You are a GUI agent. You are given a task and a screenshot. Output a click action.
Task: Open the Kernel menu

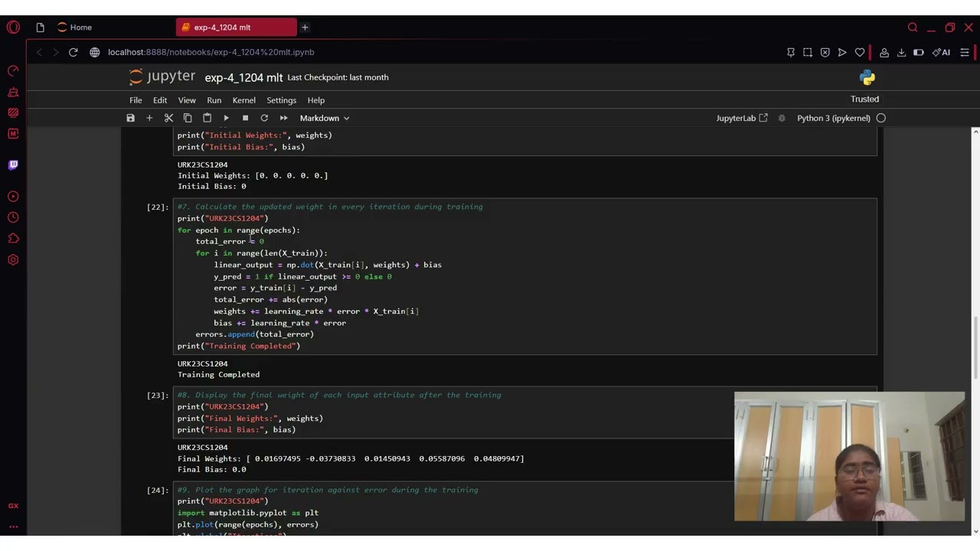click(x=243, y=100)
